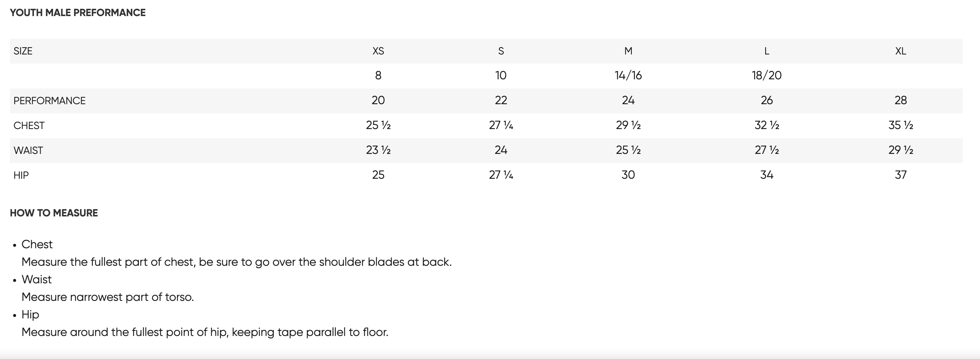The width and height of the screenshot is (980, 359).
Task: Click the performance value 28
Action: (x=900, y=100)
